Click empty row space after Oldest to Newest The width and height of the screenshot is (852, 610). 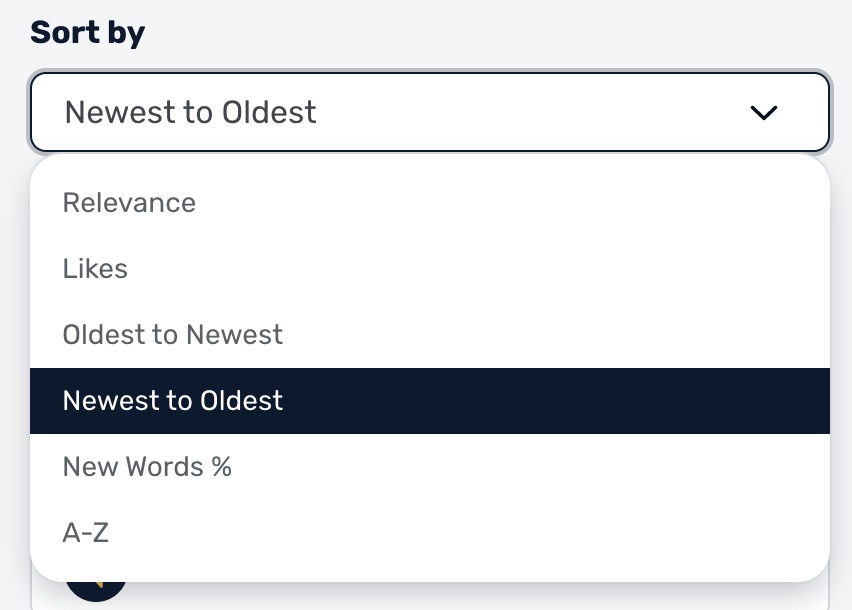coord(554,335)
